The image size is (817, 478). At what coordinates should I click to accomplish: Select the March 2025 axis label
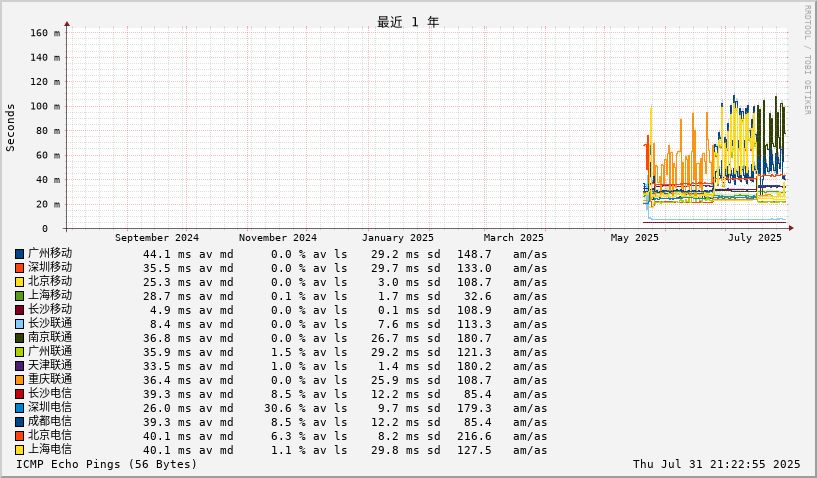514,238
